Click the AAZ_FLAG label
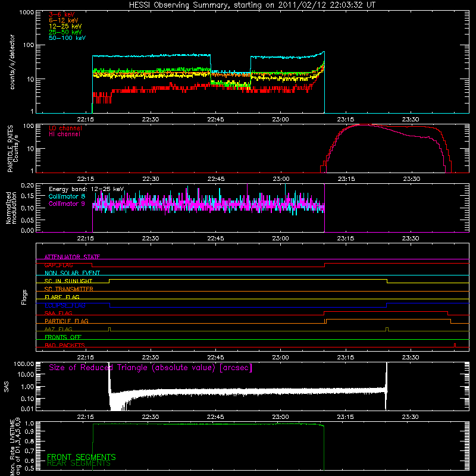 (x=58, y=329)
